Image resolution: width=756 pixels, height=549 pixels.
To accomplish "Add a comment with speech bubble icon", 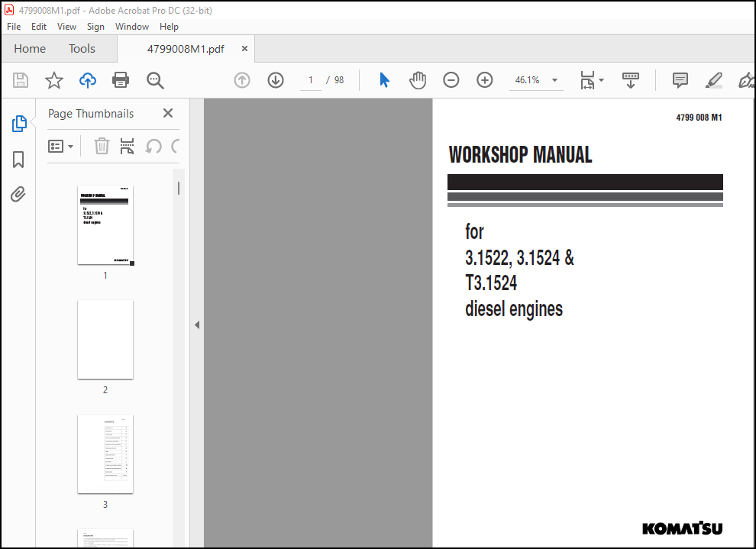I will (x=680, y=80).
